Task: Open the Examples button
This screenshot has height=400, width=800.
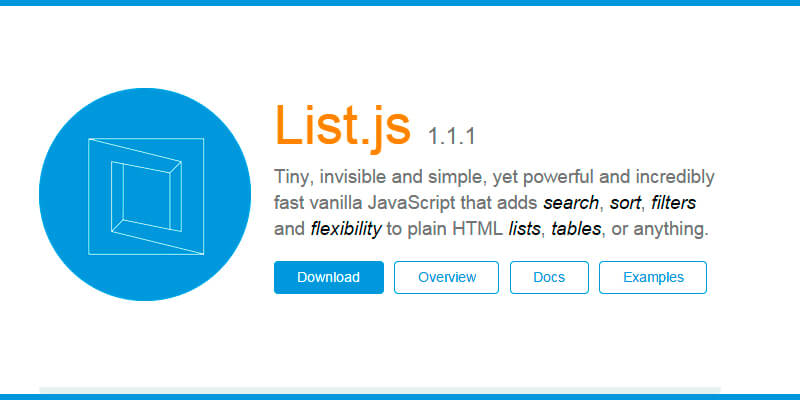Action: click(x=653, y=277)
